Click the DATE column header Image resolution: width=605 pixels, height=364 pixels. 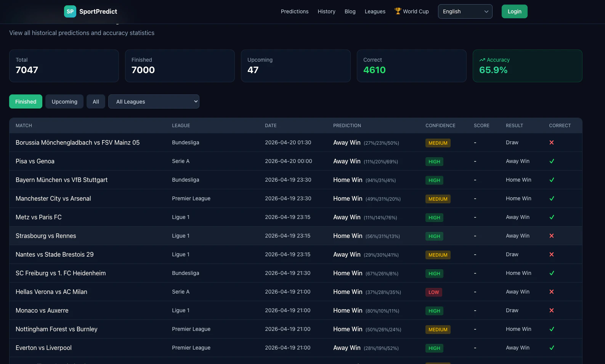pos(271,126)
